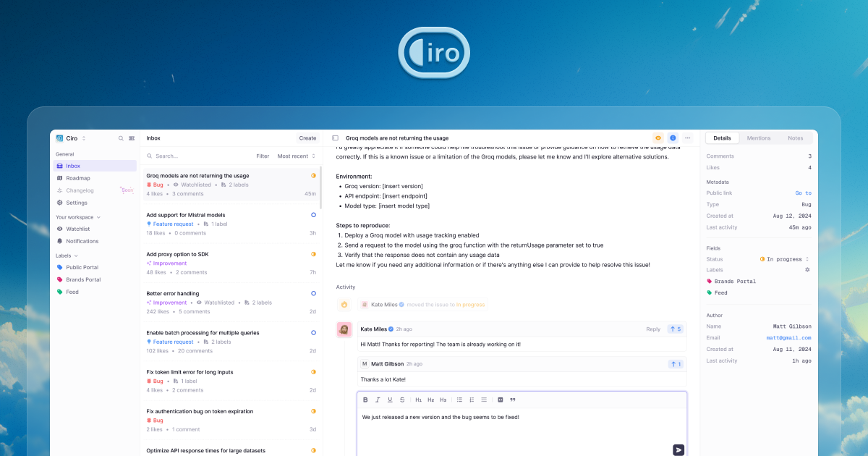Image resolution: width=868 pixels, height=456 pixels.
Task: Open the Most recent sort dropdown
Action: pyautogui.click(x=297, y=156)
